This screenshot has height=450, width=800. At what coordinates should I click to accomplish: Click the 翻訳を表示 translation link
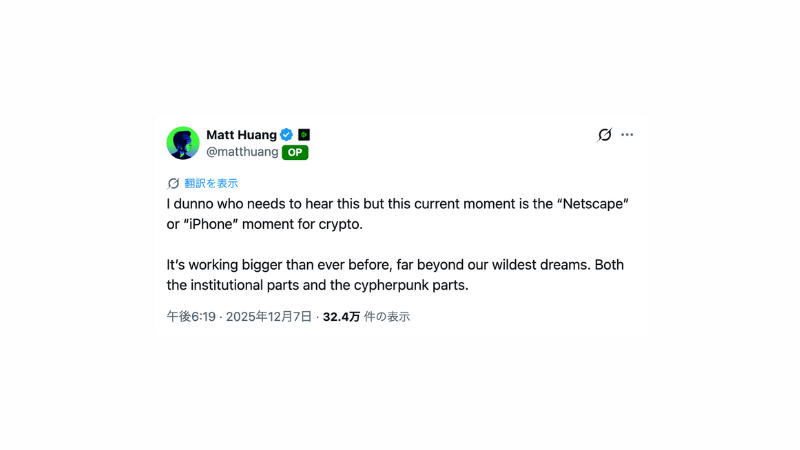pyautogui.click(x=211, y=184)
